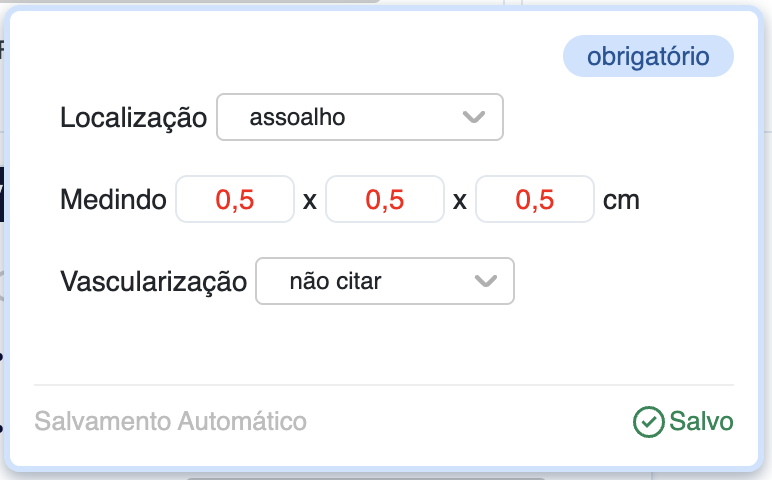The image size is (772, 480).
Task: Focus the last measurement field before cm
Action: click(535, 200)
